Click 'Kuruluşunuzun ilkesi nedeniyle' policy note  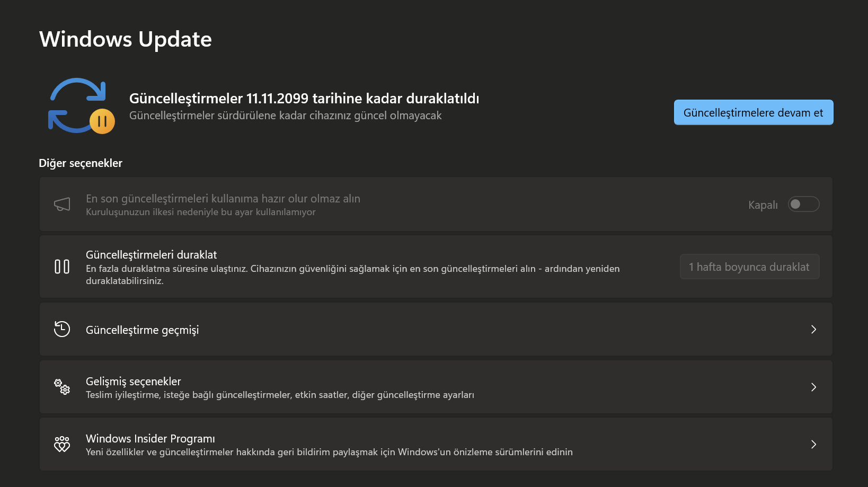pos(201,212)
